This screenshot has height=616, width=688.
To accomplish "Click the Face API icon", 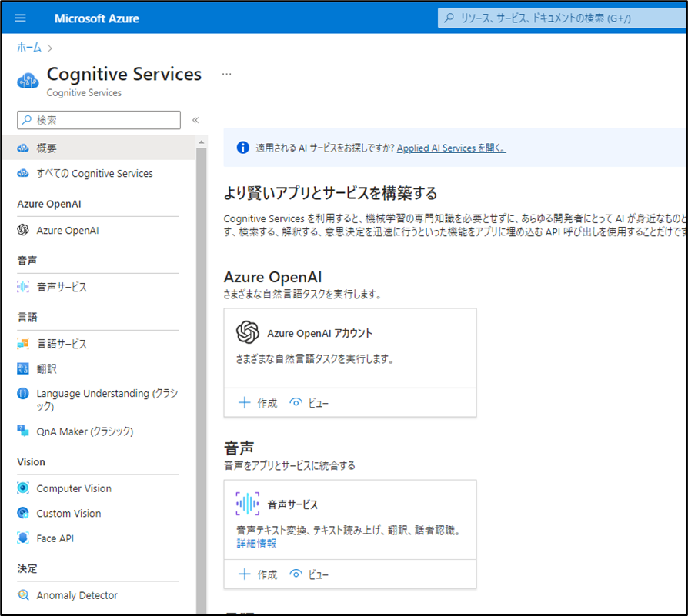I will (x=23, y=538).
